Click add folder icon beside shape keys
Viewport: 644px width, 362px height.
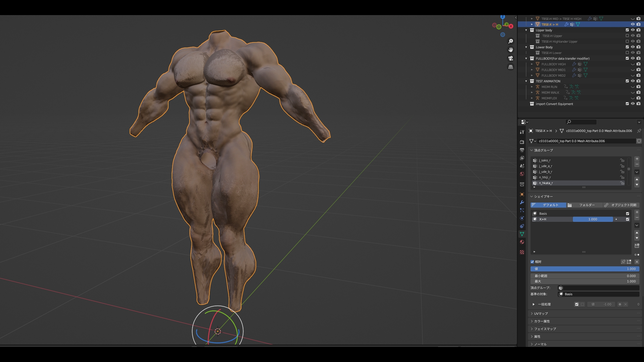pos(637,246)
